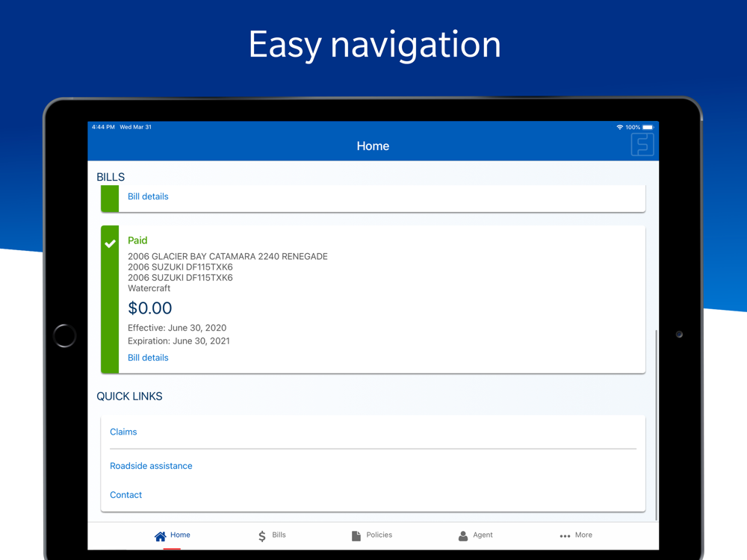Open Bill details in the top card
This screenshot has width=747, height=560.
pos(148,196)
